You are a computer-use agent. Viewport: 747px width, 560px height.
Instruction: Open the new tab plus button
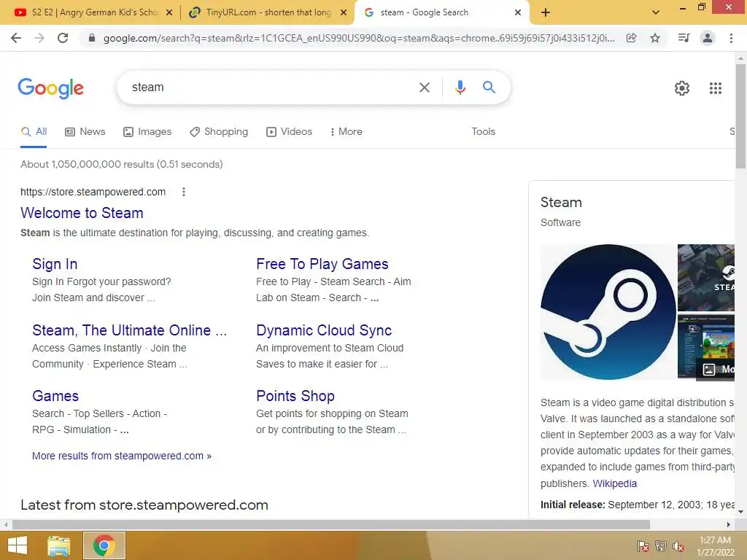click(x=546, y=12)
